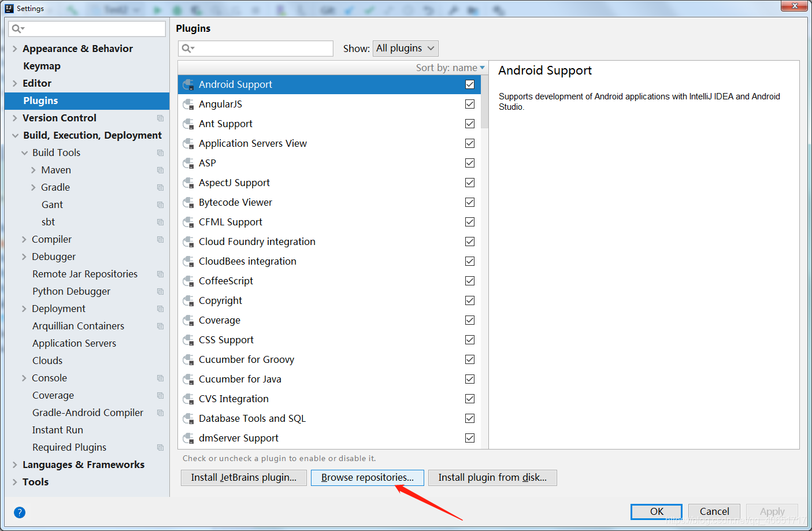Click the Database Tools and SQL plugin icon
The image size is (812, 531).
pyautogui.click(x=188, y=419)
